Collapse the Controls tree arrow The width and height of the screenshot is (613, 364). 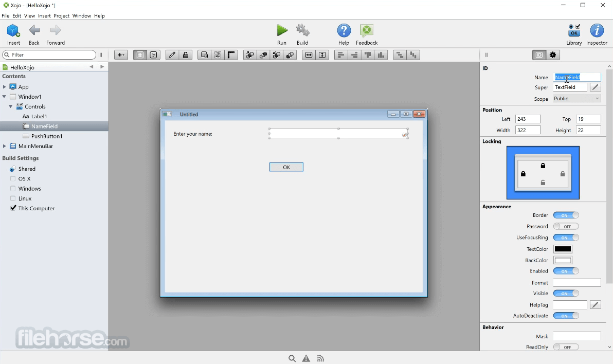point(11,106)
